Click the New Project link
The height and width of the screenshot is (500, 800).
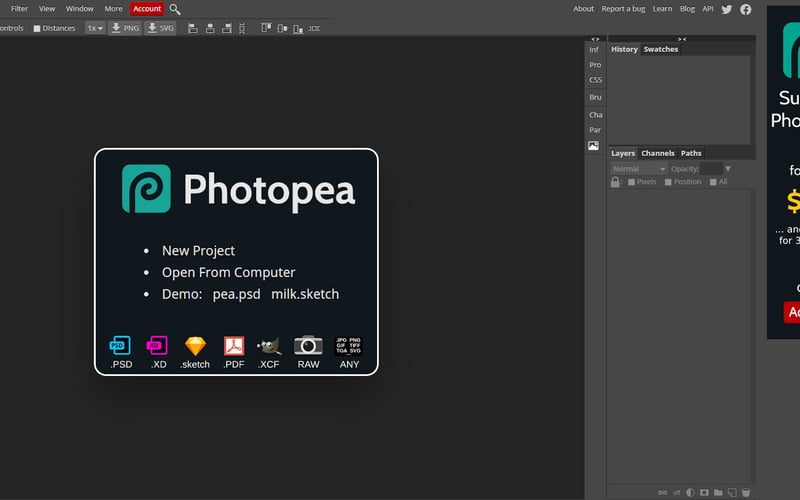(198, 251)
